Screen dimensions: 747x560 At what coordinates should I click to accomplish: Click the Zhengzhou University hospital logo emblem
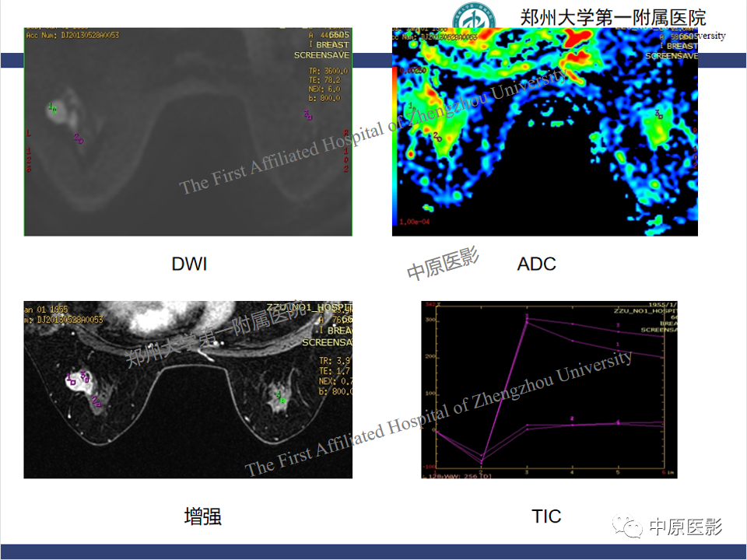click(x=474, y=16)
